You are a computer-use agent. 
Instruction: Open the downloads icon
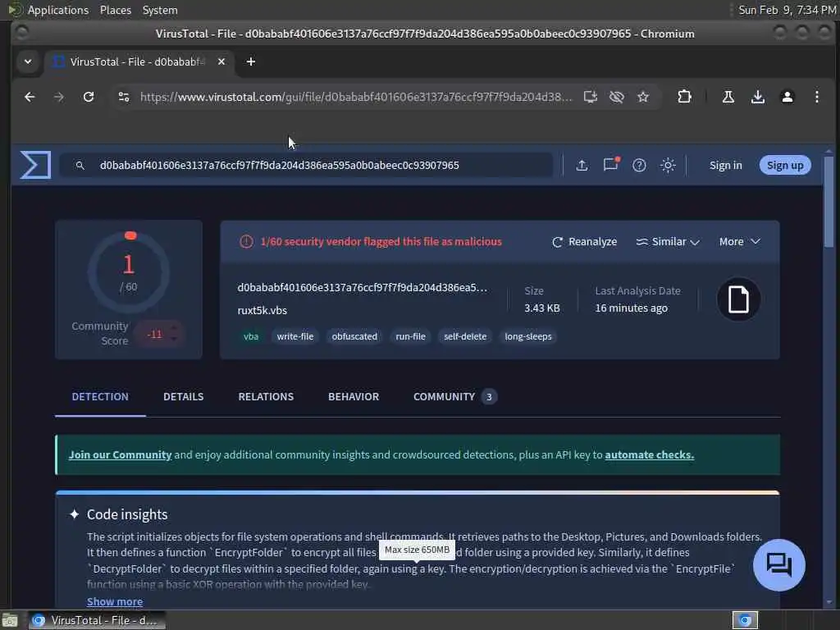[x=757, y=97]
